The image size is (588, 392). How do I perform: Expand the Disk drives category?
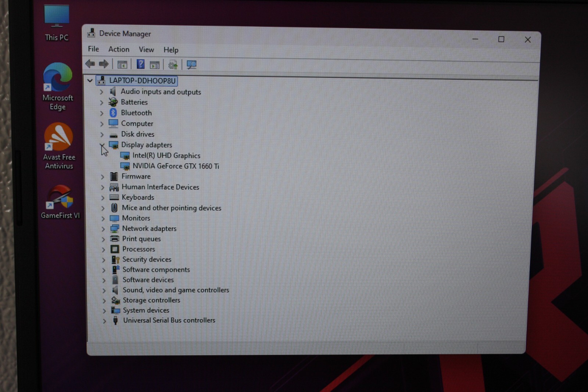[102, 134]
